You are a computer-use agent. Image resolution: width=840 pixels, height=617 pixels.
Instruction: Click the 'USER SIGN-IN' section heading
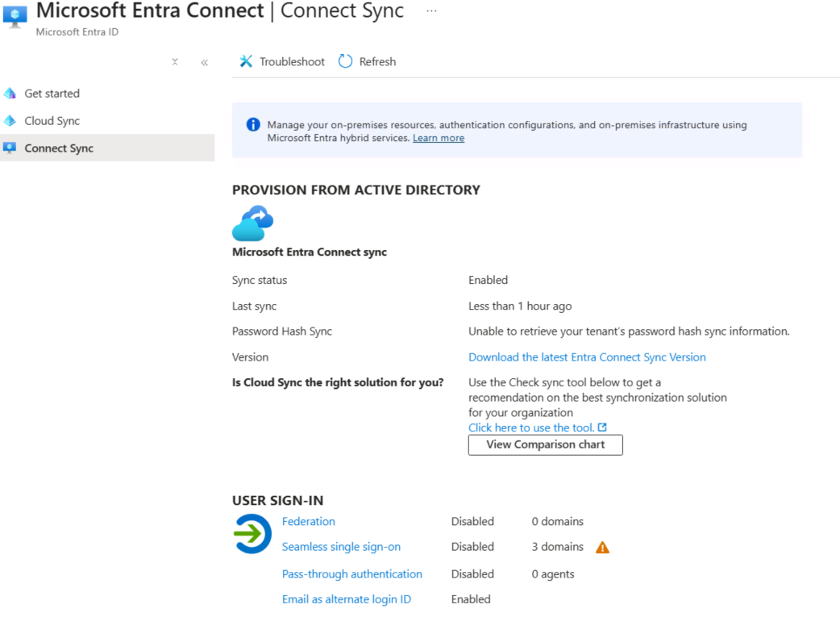coord(277,501)
